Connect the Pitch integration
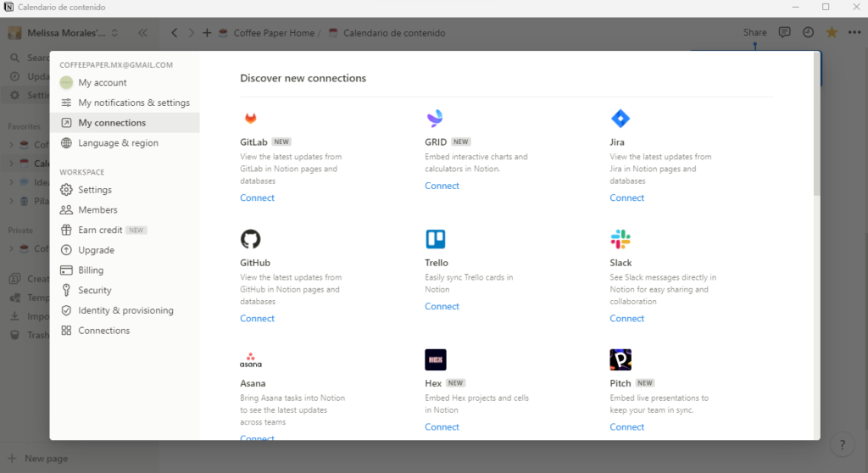 click(626, 427)
